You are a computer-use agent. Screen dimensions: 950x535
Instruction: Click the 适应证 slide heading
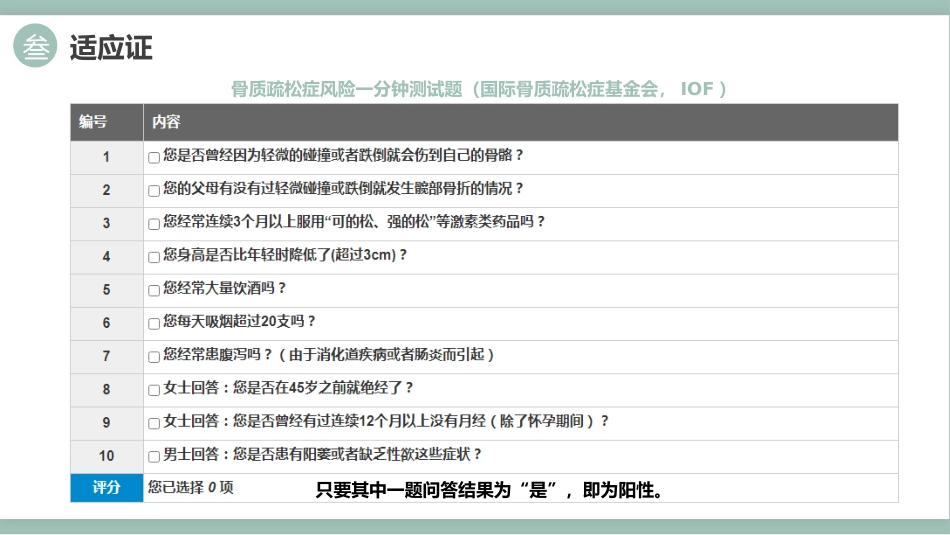[111, 47]
